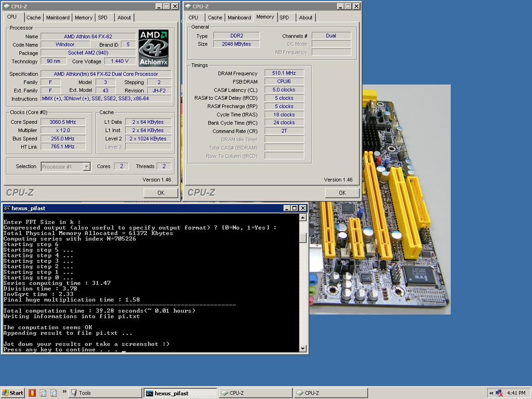Open the About tab in left CPU-Z window
The width and height of the screenshot is (532, 399).
click(x=124, y=18)
